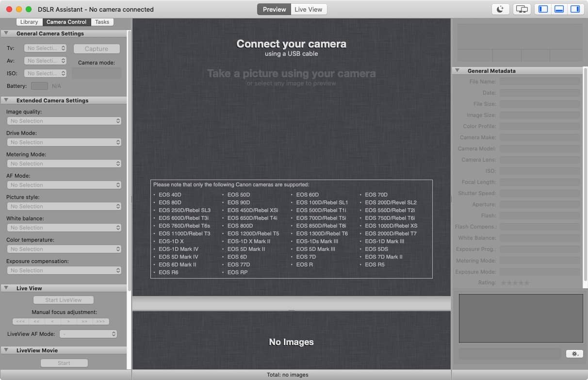
Task: Click 'EOS RP' in supported list
Action: pos(237,272)
